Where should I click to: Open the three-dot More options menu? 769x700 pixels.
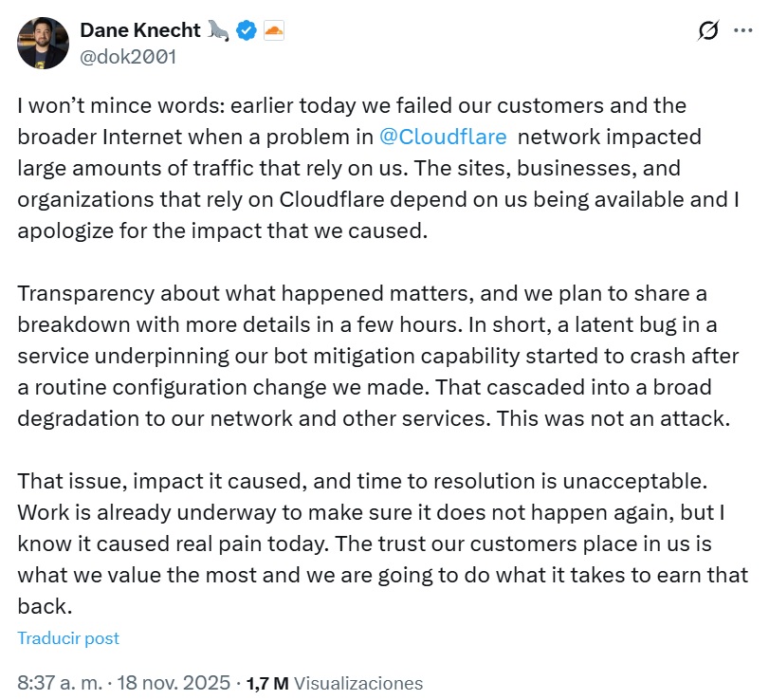[x=743, y=31]
